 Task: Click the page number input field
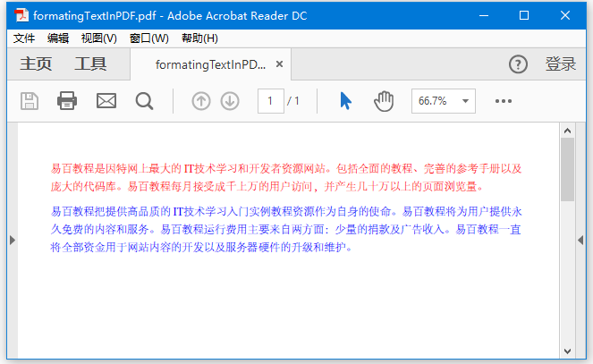coord(271,101)
